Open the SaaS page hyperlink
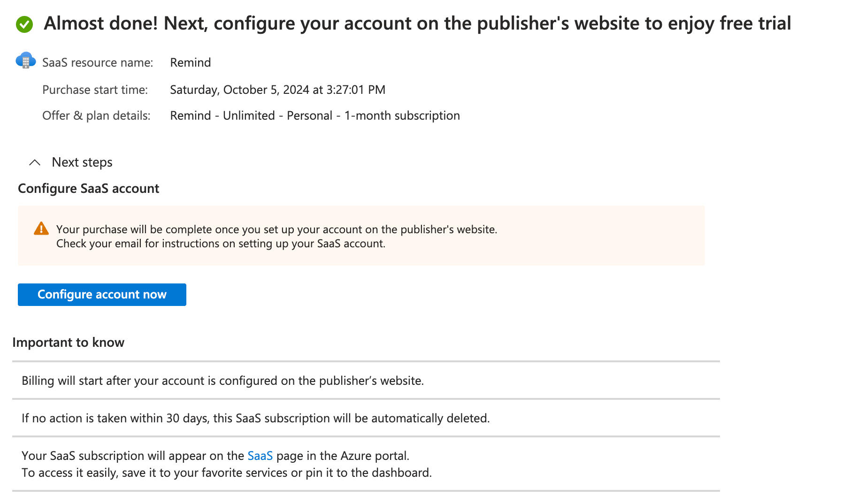 pos(260,455)
